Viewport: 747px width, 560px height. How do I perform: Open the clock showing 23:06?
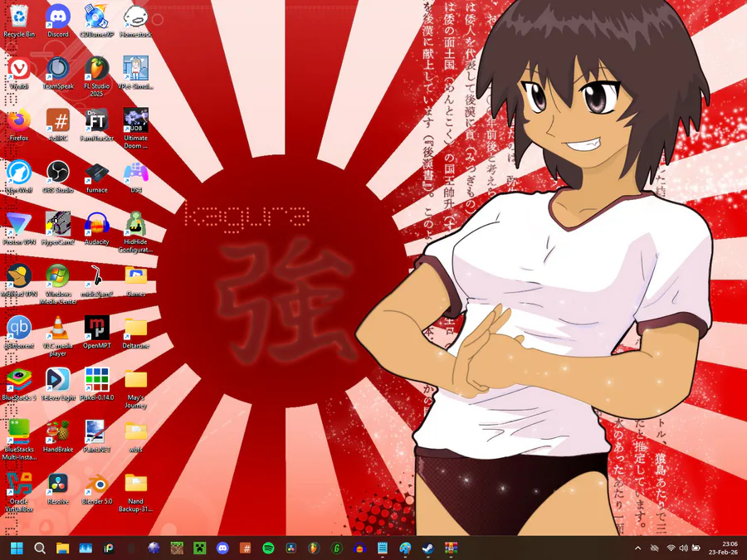[x=723, y=548]
